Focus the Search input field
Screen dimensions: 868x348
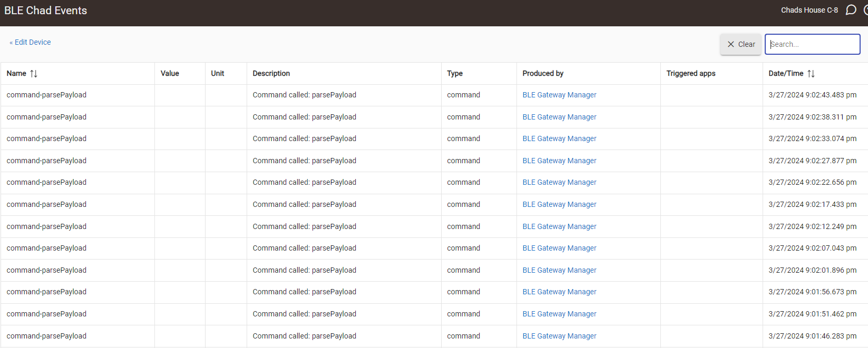click(813, 44)
